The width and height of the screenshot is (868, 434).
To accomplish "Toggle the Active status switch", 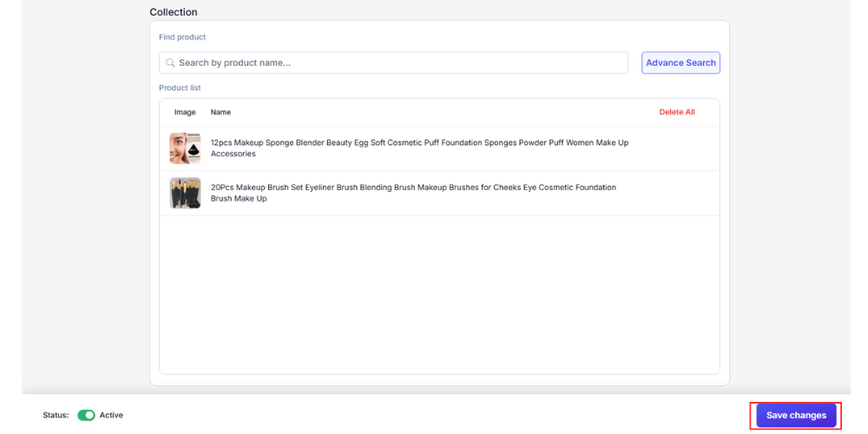I will tap(86, 415).
